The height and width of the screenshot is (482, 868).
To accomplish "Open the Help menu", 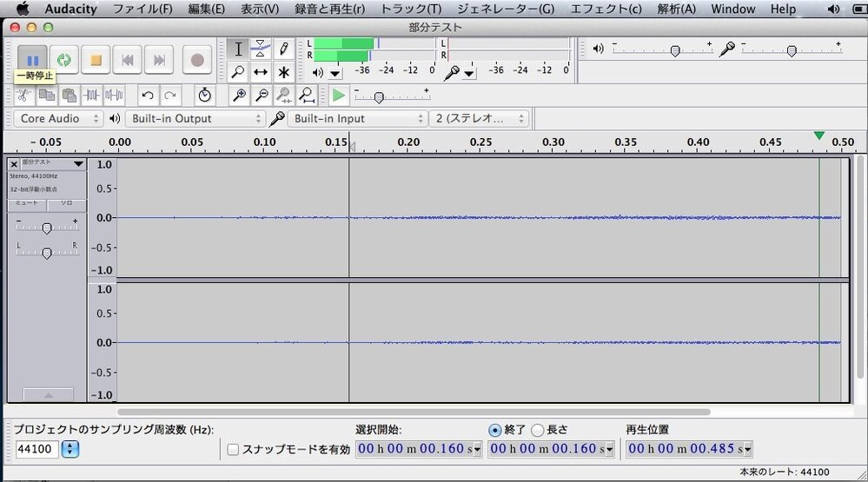I will pos(784,9).
